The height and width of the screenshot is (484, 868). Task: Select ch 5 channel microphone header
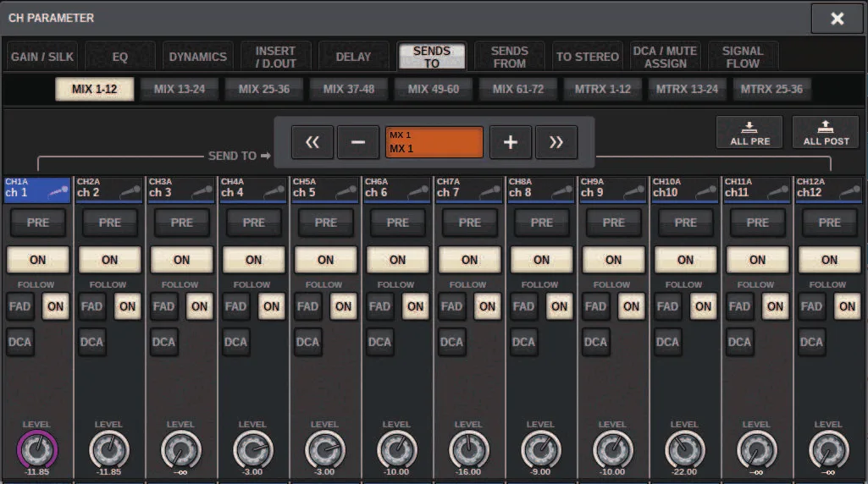tap(325, 190)
